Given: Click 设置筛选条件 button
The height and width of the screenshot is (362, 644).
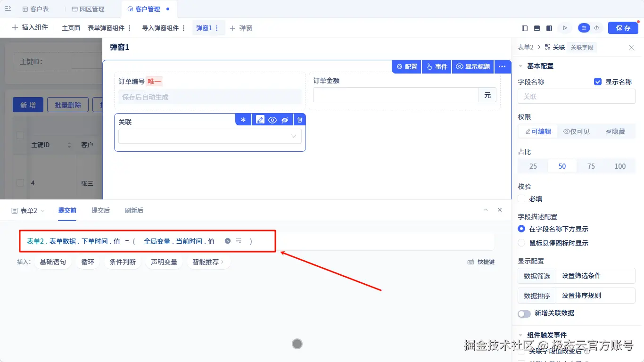Looking at the screenshot, I should click(x=596, y=276).
